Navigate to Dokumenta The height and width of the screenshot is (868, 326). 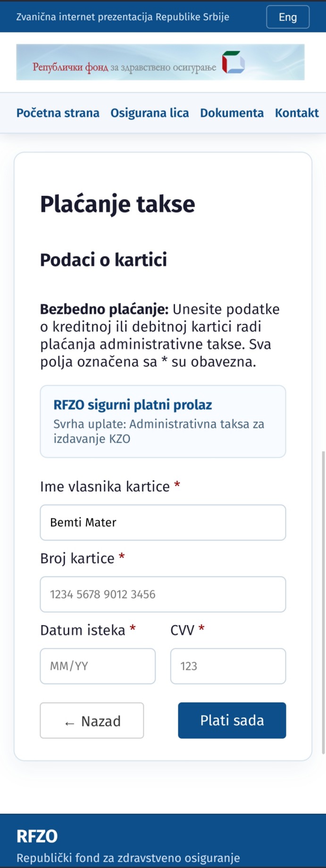click(x=232, y=113)
